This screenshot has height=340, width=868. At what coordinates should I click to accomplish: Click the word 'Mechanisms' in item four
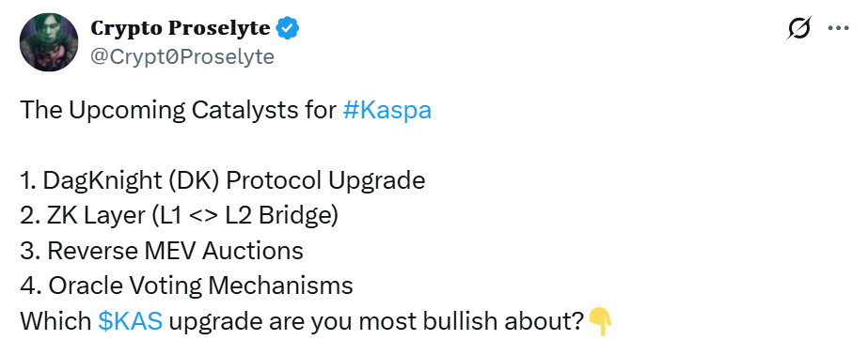pyautogui.click(x=280, y=286)
